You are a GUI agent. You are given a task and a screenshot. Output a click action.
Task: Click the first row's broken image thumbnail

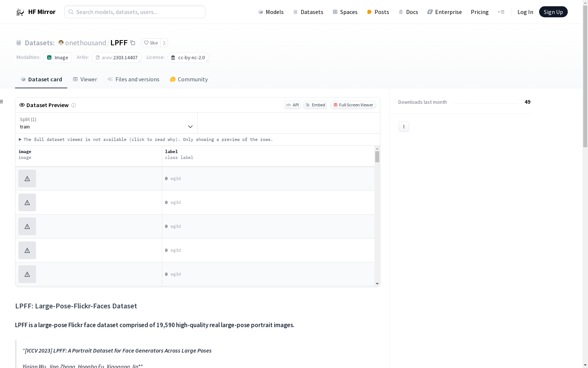click(27, 178)
